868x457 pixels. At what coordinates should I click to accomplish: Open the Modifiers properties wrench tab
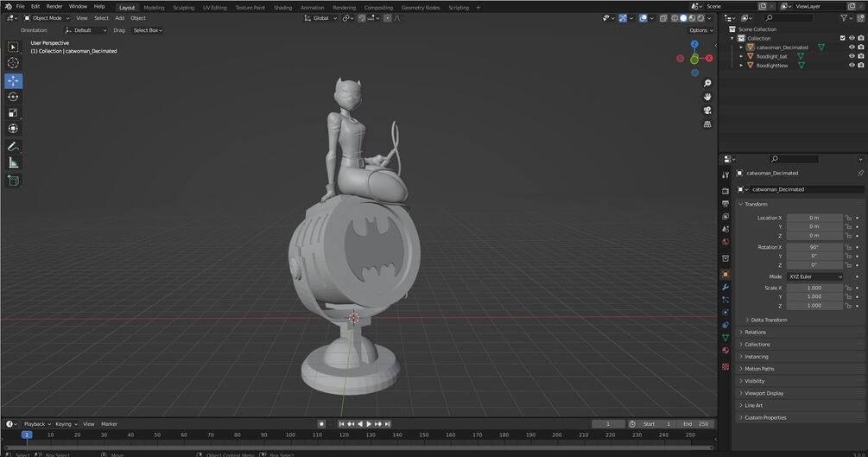[x=725, y=287]
